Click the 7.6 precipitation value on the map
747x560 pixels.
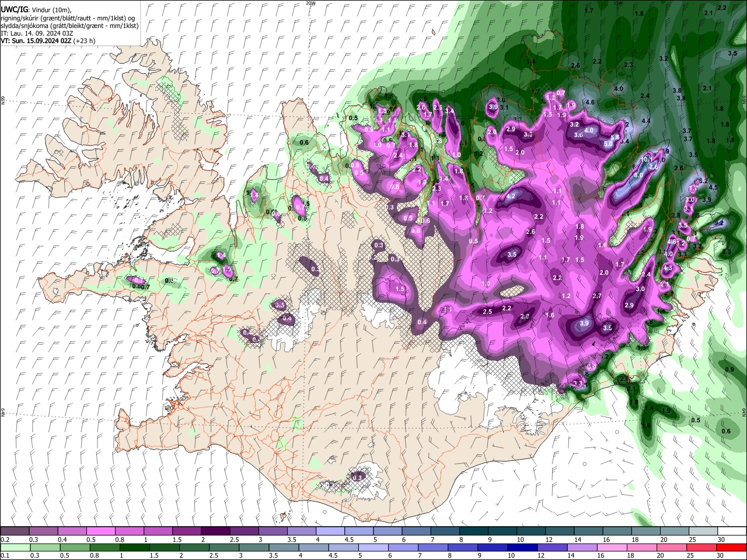(654, 167)
